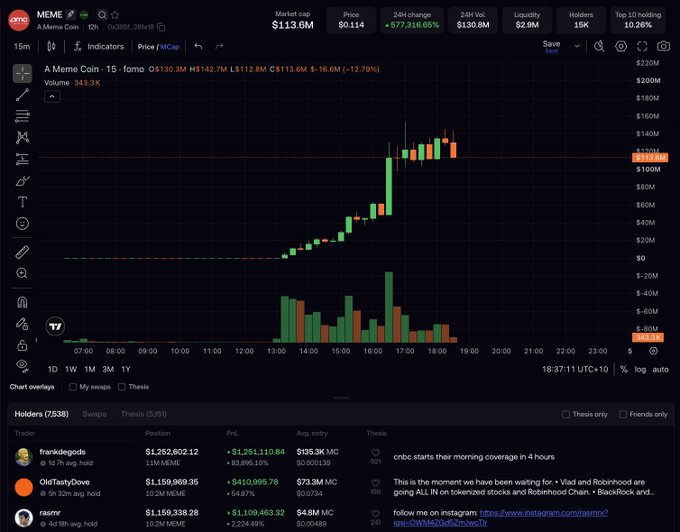
Task: Redo the chart action
Action: (x=219, y=46)
